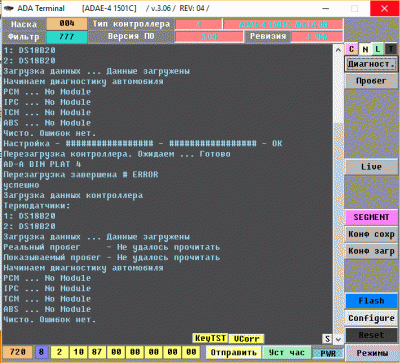The height and width of the screenshot is (363, 400).
Task: Click the small S button near scrollbar
Action: [x=327, y=339]
